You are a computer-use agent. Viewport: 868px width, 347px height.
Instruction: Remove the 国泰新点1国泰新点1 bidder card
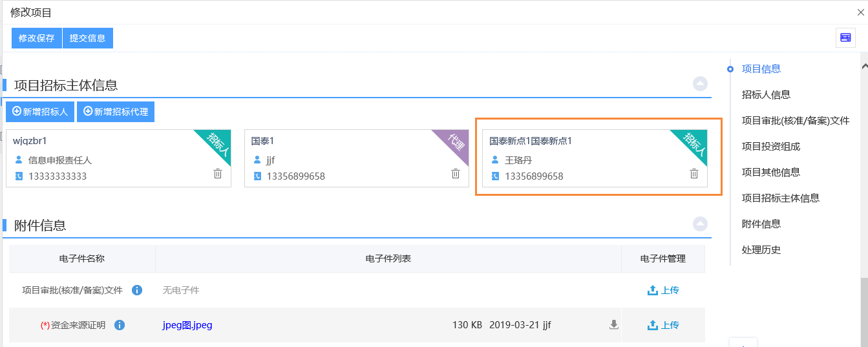click(693, 174)
